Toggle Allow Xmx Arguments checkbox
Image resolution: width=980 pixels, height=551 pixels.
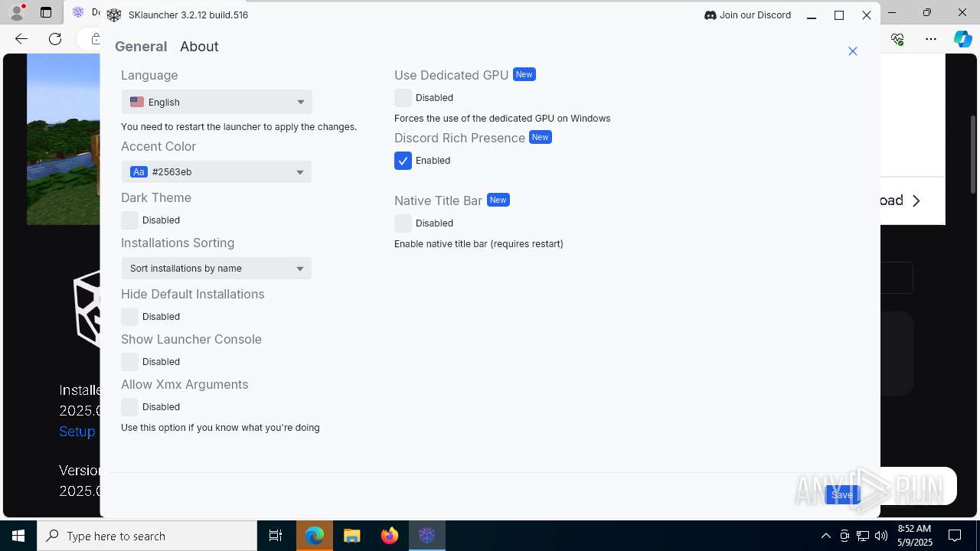pyautogui.click(x=129, y=407)
